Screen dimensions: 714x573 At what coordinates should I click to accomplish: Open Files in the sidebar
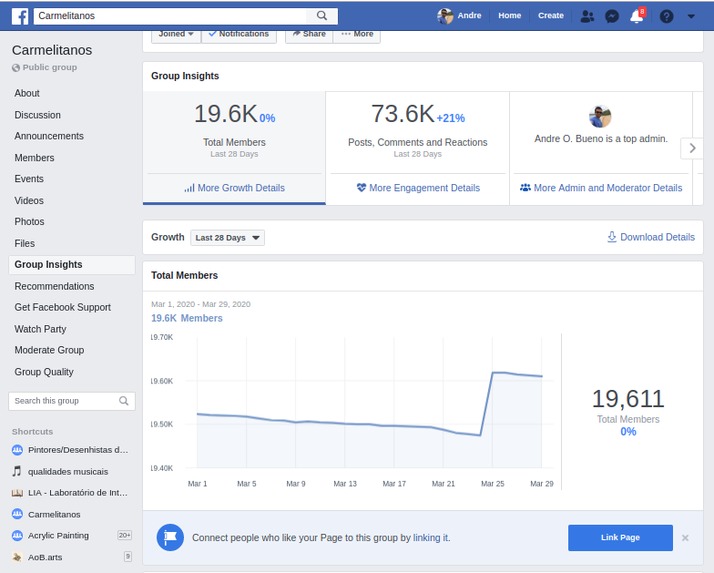tap(24, 244)
